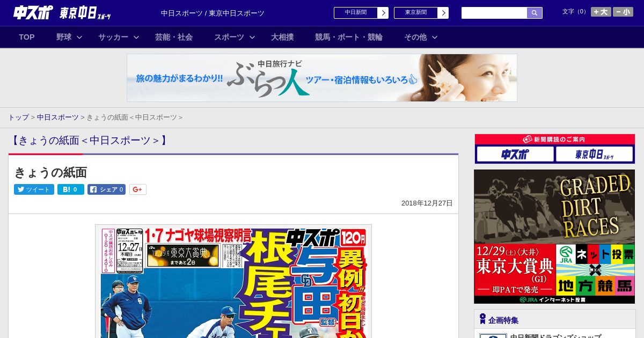The image size is (644, 338).
Task: Click the Hatena B! bookmark button
Action: (x=71, y=189)
